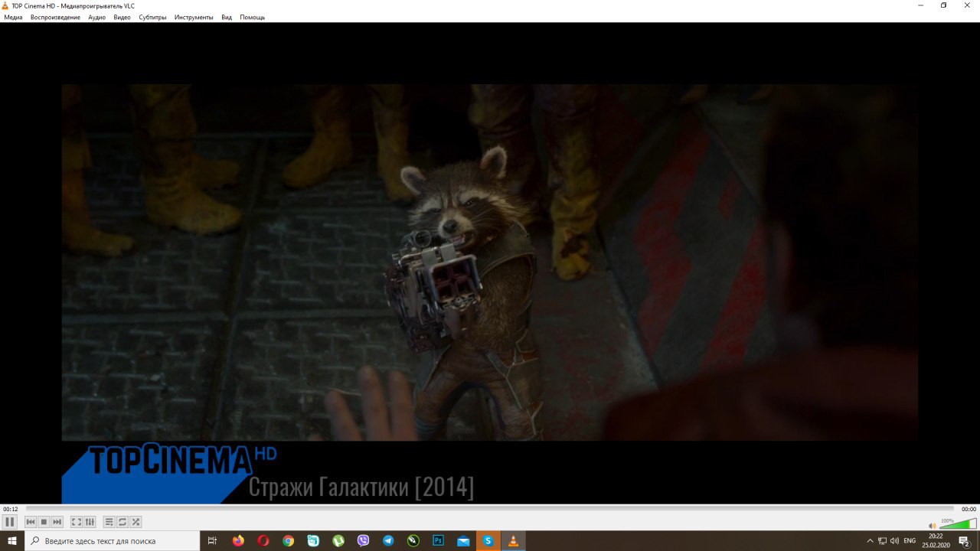This screenshot has width=980, height=551.
Task: Open the Помощь menu
Action: click(253, 17)
